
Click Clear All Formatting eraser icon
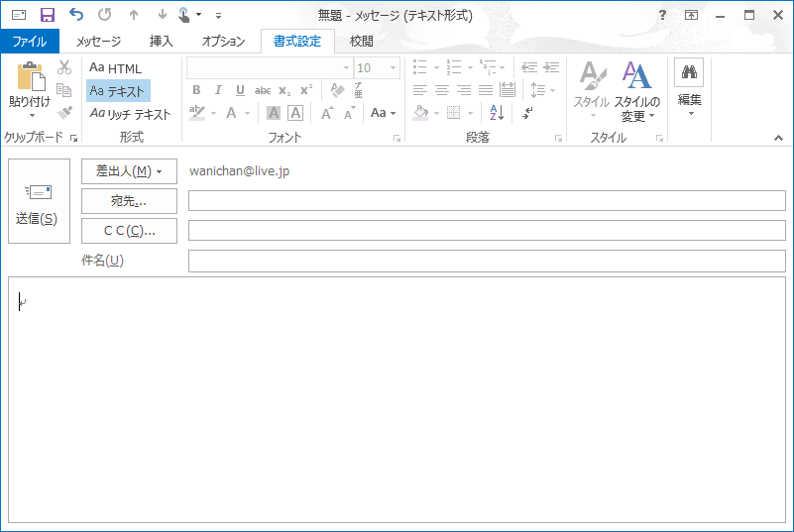coord(337,89)
